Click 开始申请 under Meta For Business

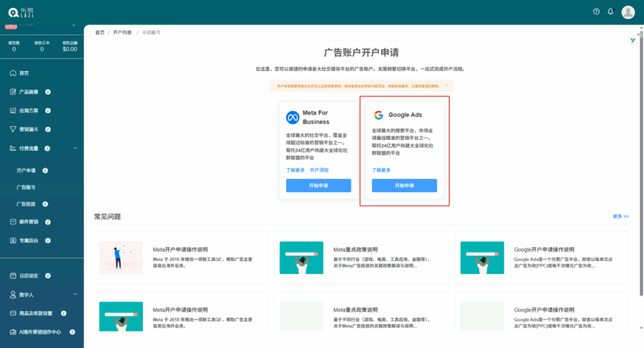pyautogui.click(x=318, y=186)
